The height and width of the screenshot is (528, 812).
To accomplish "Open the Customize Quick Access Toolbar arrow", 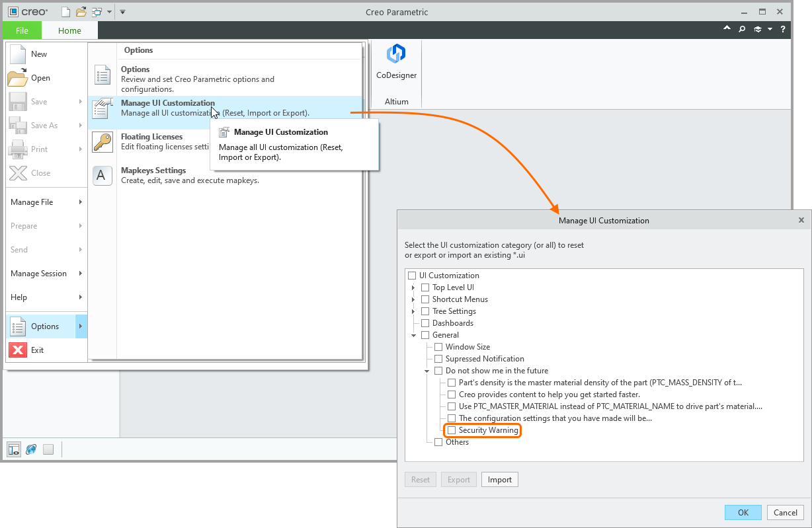I will click(x=122, y=12).
